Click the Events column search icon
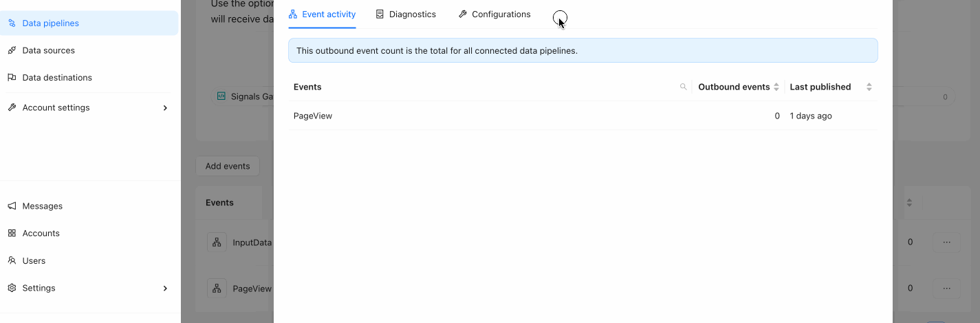 pos(683,87)
